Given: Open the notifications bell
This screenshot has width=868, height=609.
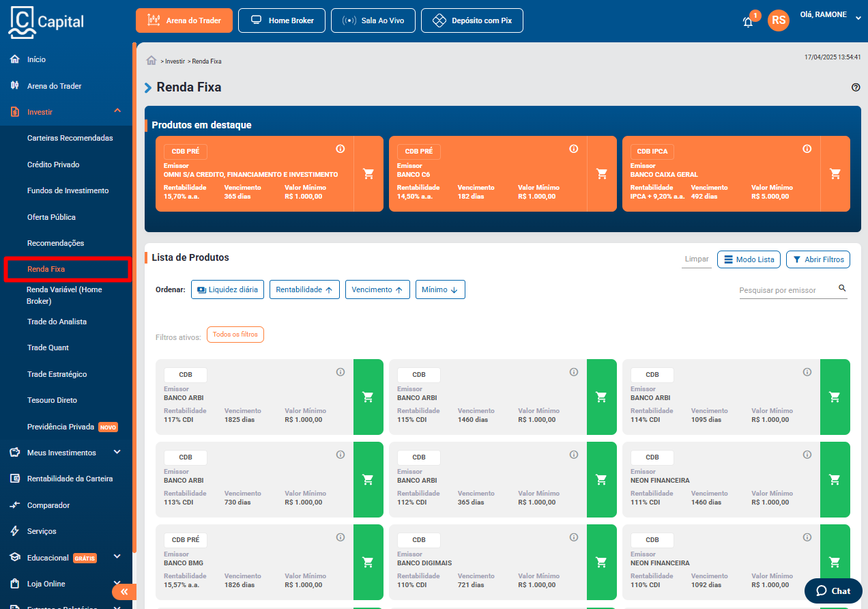Looking at the screenshot, I should point(748,21).
